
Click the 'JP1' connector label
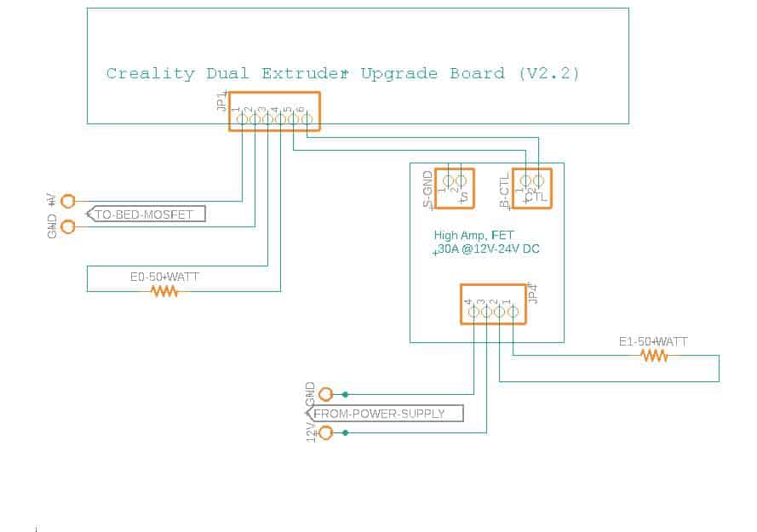click(x=222, y=101)
